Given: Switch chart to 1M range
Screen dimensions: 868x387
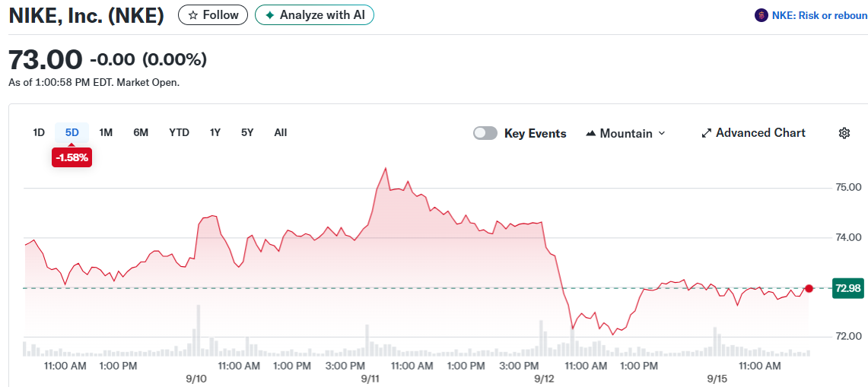Looking at the screenshot, I should pyautogui.click(x=106, y=133).
